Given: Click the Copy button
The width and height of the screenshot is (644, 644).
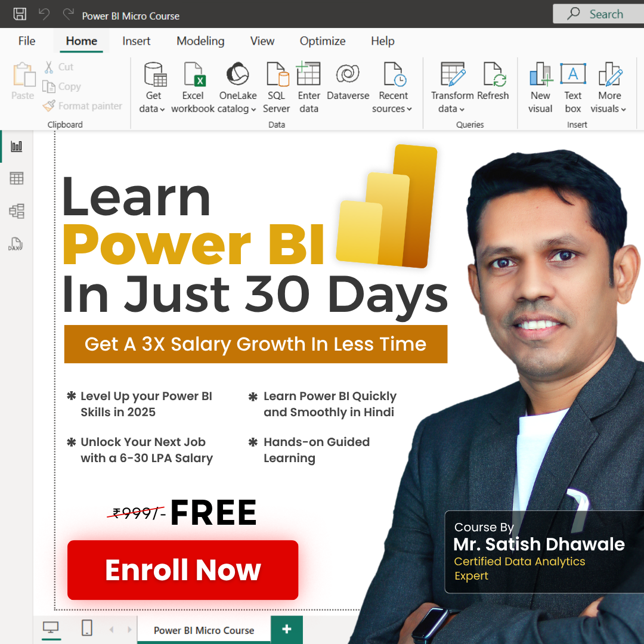Looking at the screenshot, I should tap(61, 86).
